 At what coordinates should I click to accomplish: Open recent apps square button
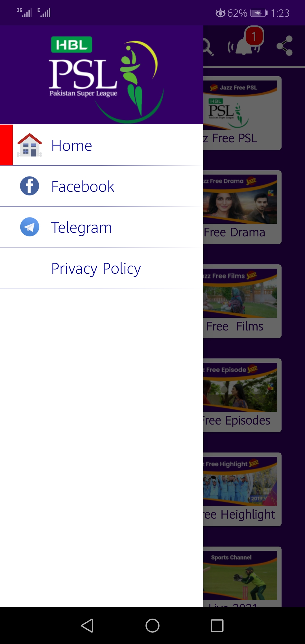point(217,626)
